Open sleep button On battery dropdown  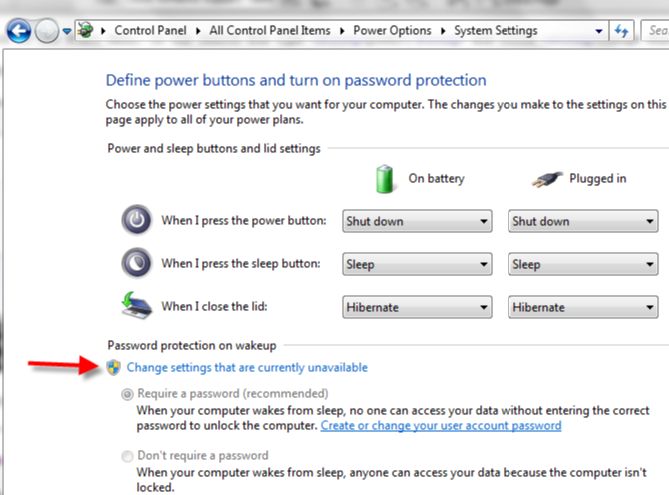(x=417, y=264)
